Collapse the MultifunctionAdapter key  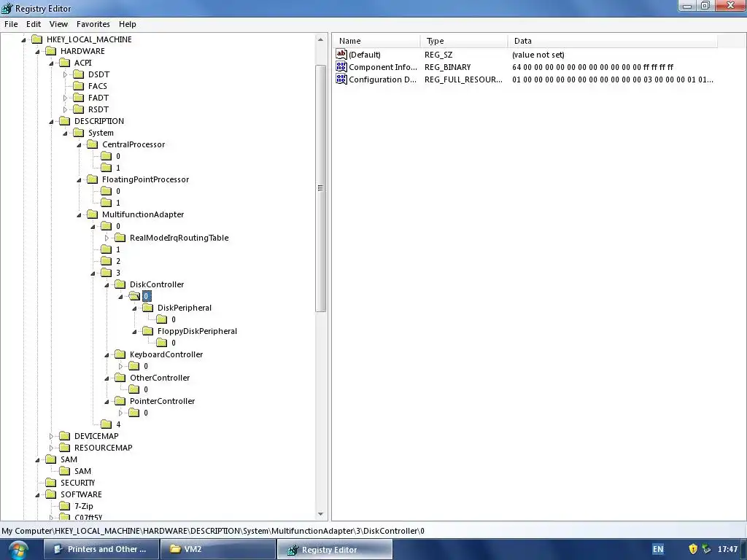[x=79, y=215]
